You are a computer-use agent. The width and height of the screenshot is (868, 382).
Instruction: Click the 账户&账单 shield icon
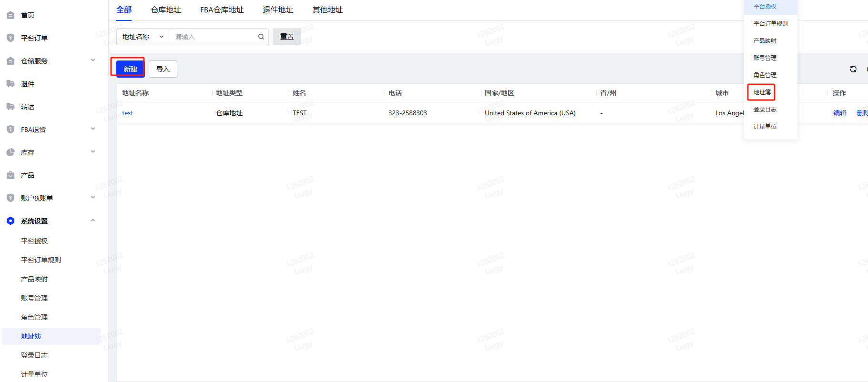(x=10, y=198)
